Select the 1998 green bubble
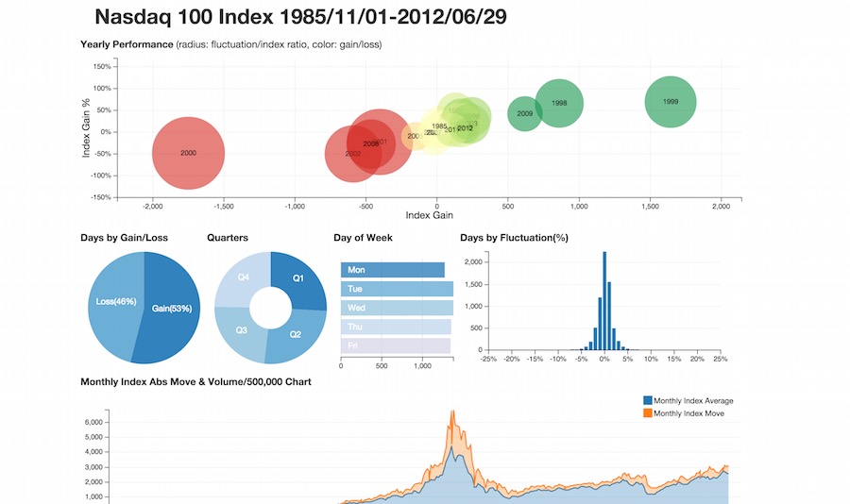 pos(559,104)
